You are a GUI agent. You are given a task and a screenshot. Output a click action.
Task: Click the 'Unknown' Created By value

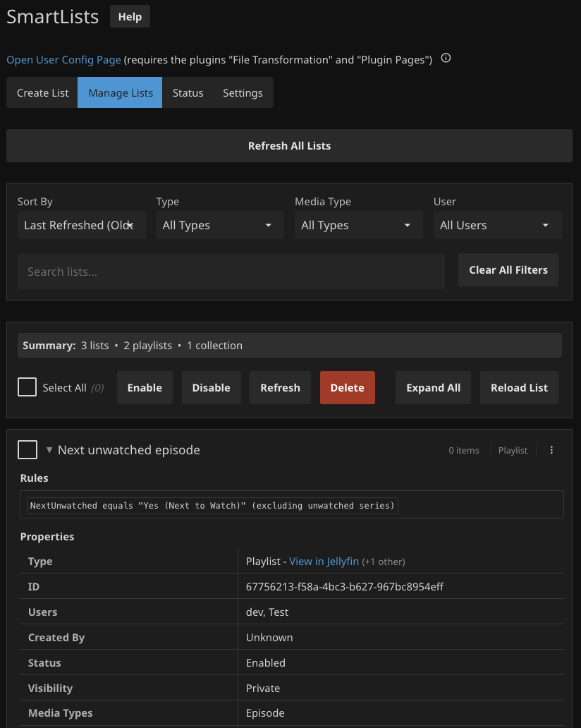point(269,638)
